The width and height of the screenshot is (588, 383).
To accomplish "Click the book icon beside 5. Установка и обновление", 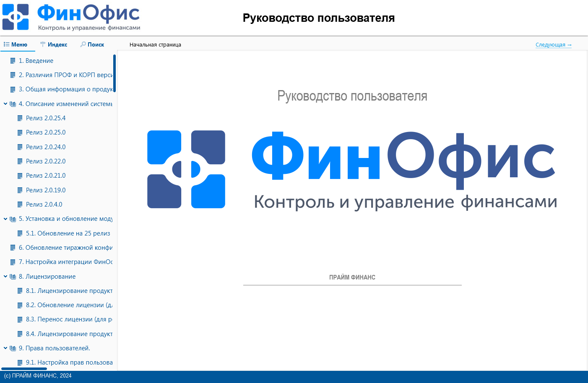I will click(13, 219).
